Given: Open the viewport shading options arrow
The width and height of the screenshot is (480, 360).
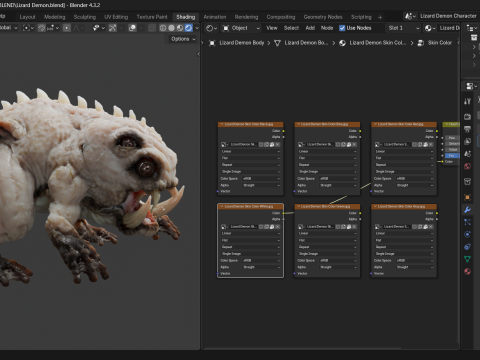Looking at the screenshot, I should [x=197, y=28].
